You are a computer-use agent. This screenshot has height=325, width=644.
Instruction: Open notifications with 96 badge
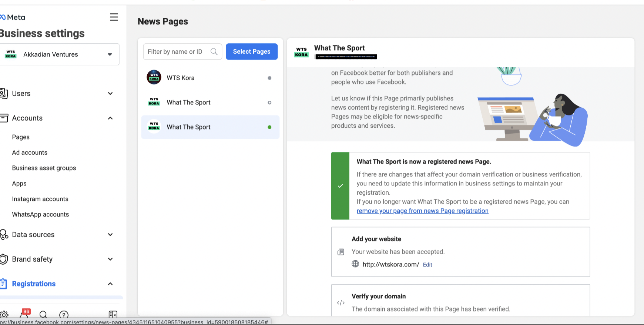point(24,314)
